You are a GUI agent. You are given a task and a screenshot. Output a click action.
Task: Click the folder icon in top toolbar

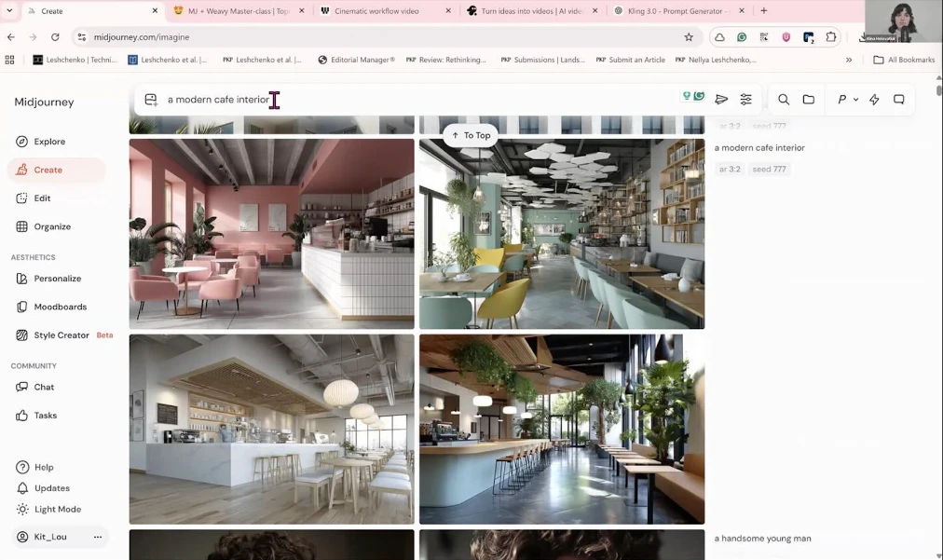(808, 100)
